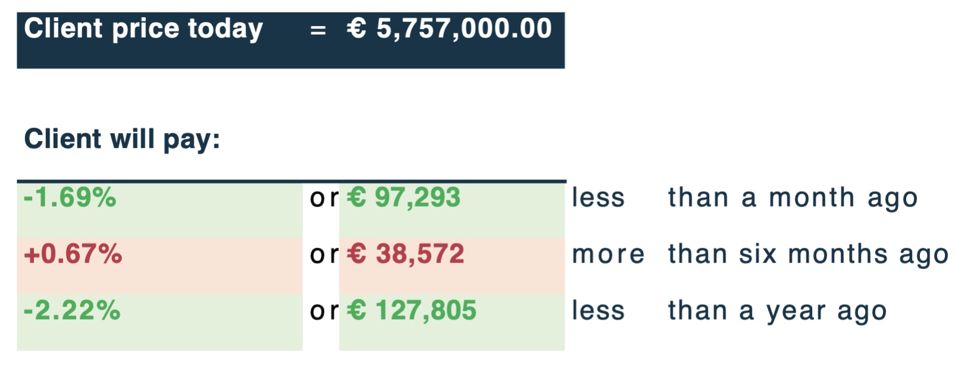Viewport: 980px width, 372px height.
Task: Select the than a year ago text
Action: (778, 312)
